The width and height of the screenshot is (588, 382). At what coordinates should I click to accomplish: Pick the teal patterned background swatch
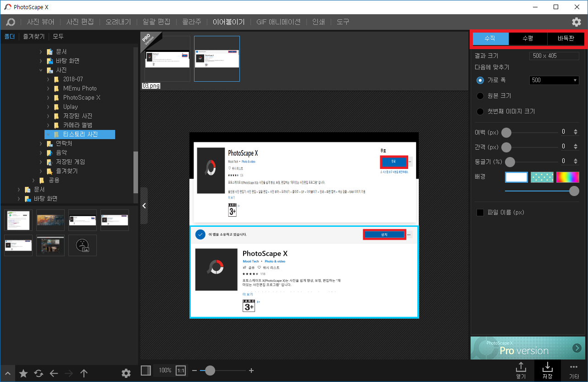point(542,177)
